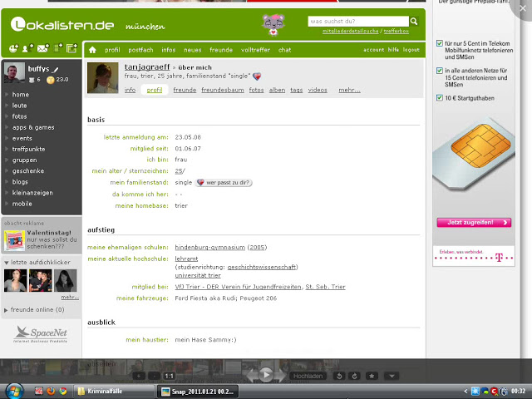Click the pencil edit icon beside buffys
This screenshot has width=532, height=399.
(56, 69)
